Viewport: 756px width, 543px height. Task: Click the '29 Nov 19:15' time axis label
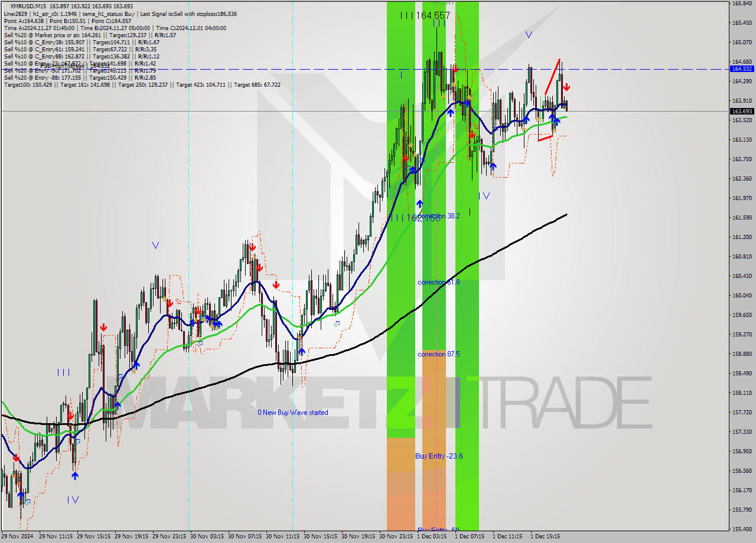click(x=131, y=537)
